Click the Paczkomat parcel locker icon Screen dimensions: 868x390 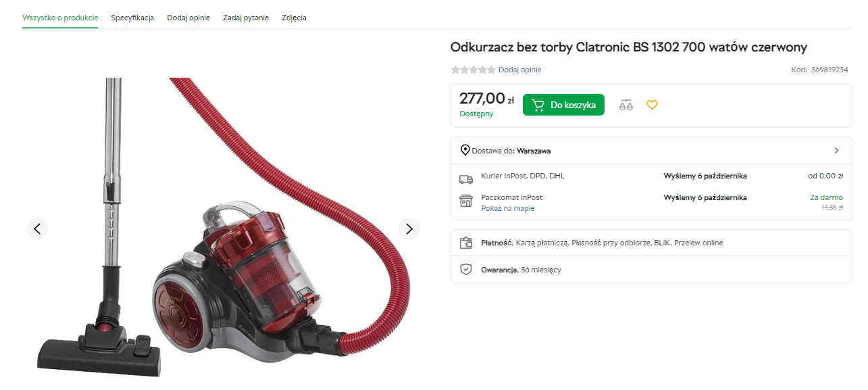pyautogui.click(x=466, y=201)
